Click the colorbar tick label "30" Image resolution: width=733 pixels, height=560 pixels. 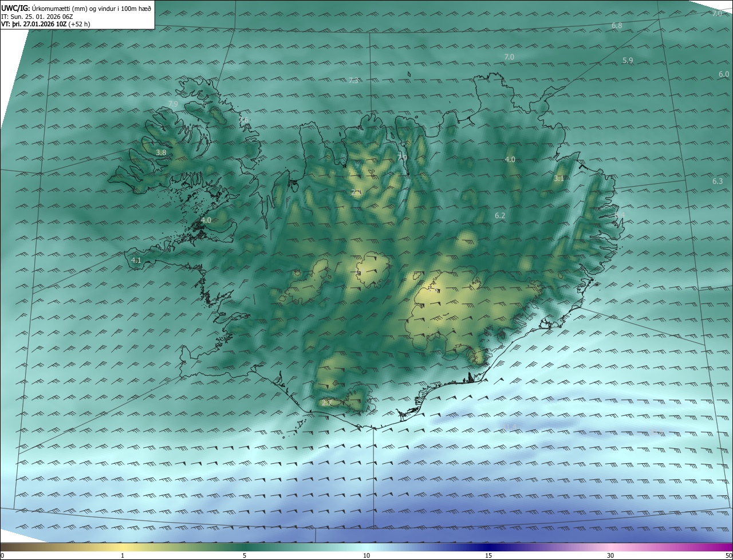click(x=610, y=555)
